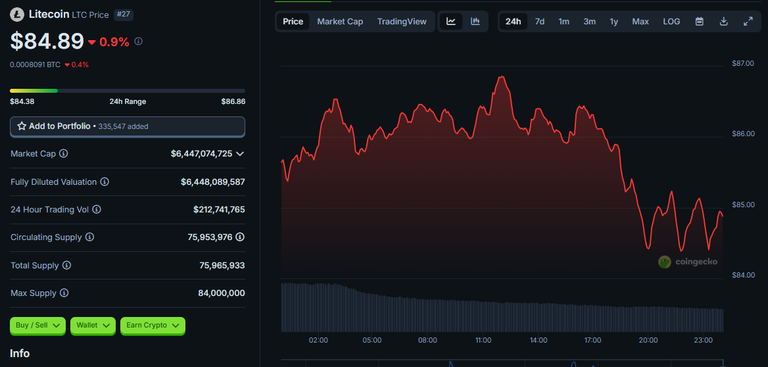
Task: Click the Litecoin logo icon
Action: tap(17, 14)
